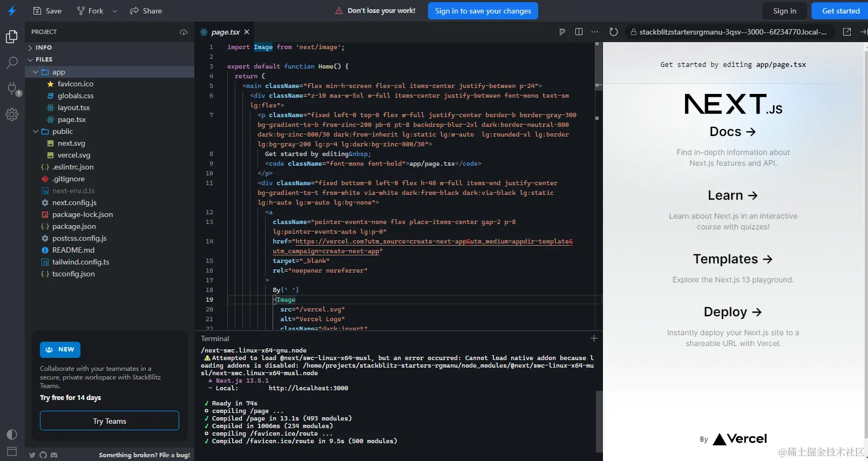Screen dimensions: 868x461
Task: Click the Fork button
Action: [90, 11]
